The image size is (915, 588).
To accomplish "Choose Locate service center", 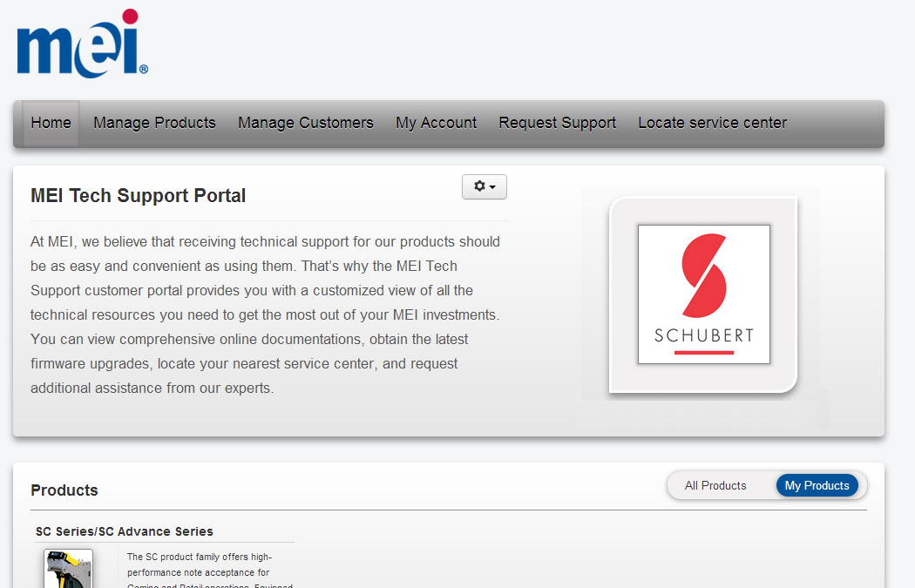I will (x=712, y=123).
